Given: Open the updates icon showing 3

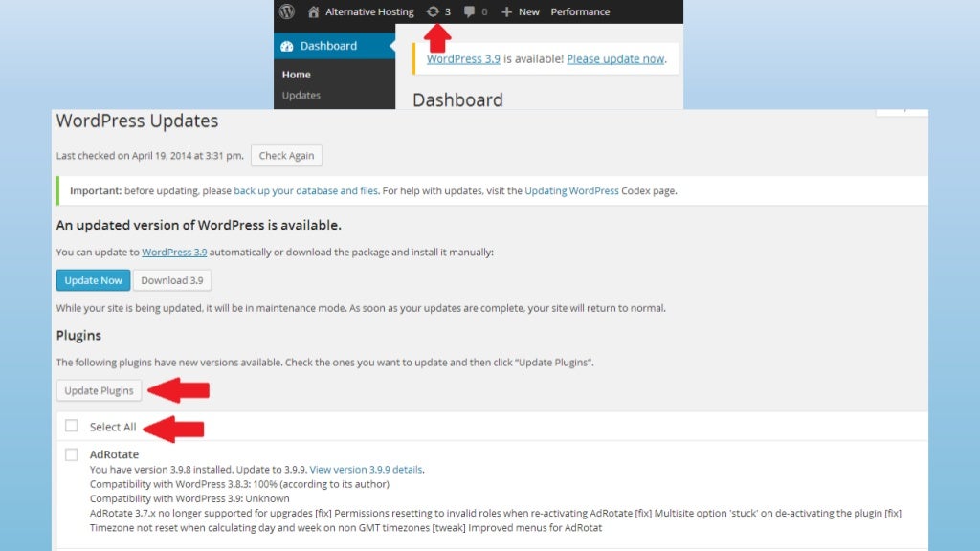Looking at the screenshot, I should (x=438, y=11).
